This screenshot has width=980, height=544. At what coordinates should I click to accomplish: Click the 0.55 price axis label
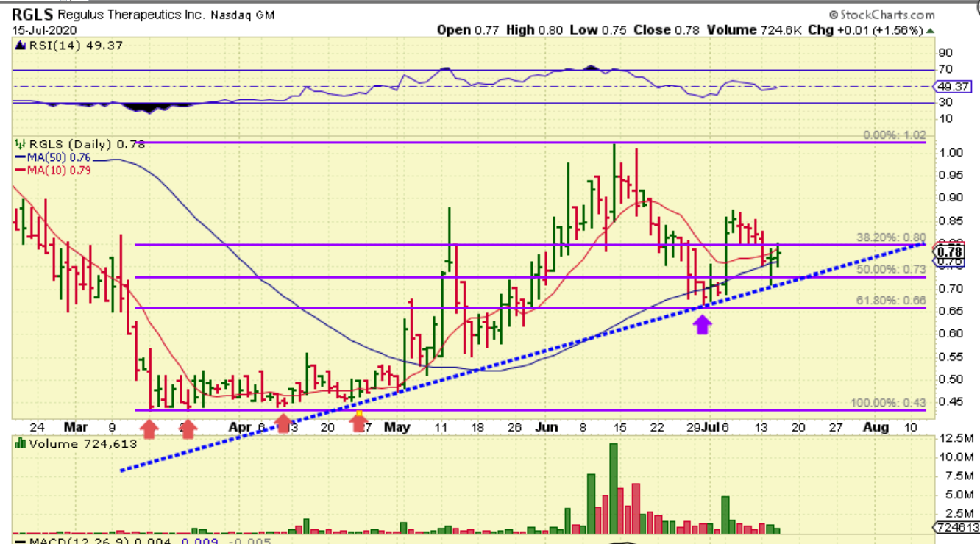pos(953,357)
